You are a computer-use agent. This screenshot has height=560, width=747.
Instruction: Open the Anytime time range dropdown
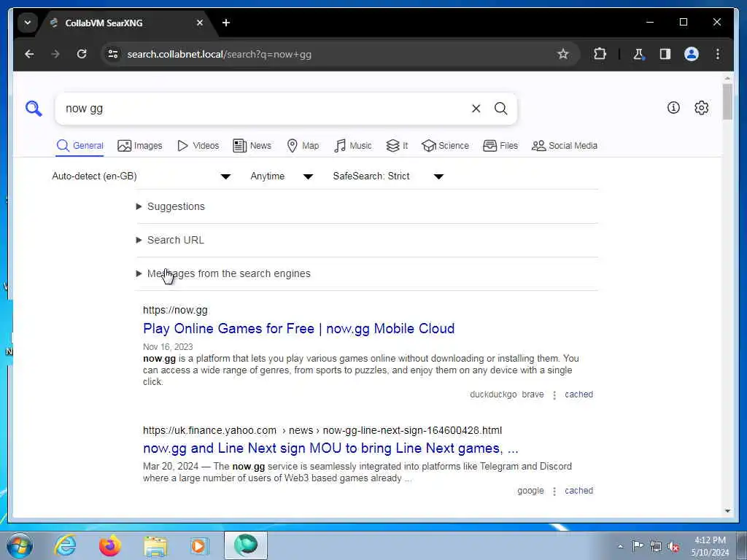282,176
